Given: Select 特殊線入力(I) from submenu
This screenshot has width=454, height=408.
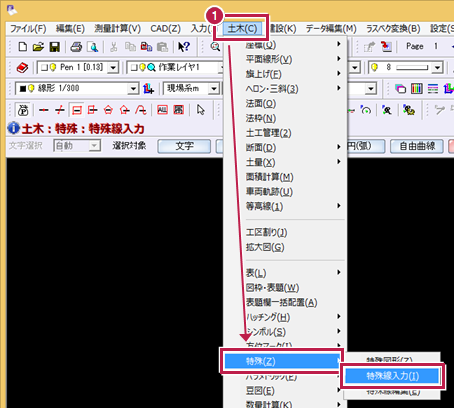Looking at the screenshot, I should click(x=392, y=376).
